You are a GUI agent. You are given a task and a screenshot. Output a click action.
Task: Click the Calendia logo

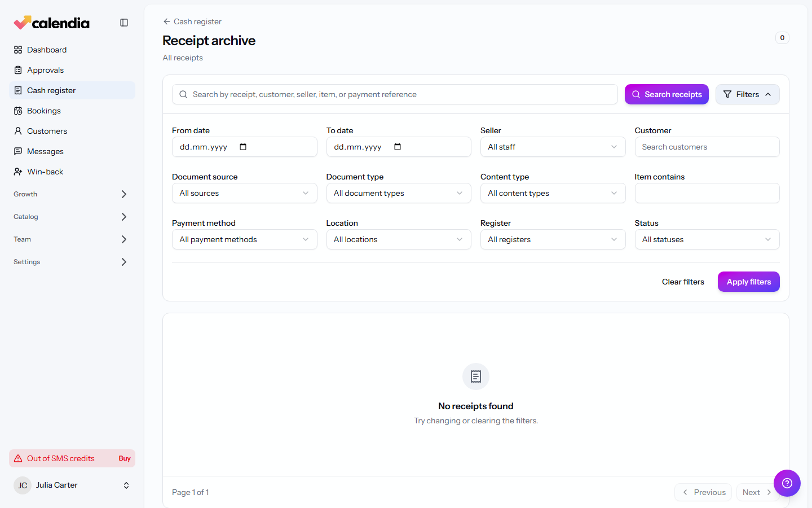pos(52,23)
